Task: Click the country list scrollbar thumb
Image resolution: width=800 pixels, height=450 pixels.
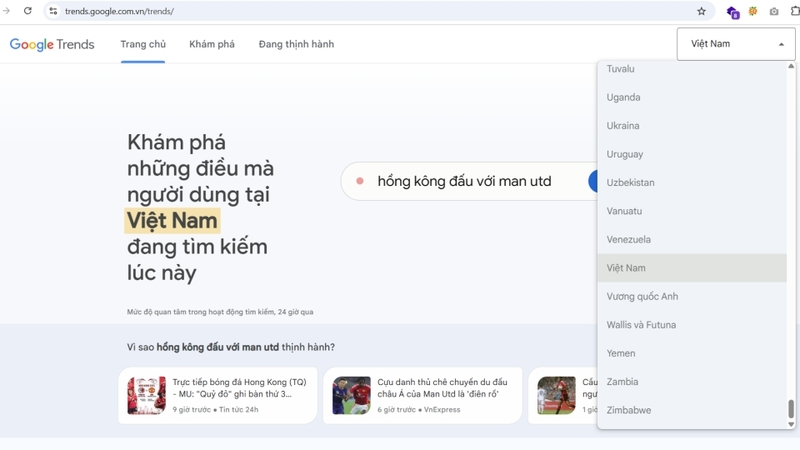Action: coord(791,408)
